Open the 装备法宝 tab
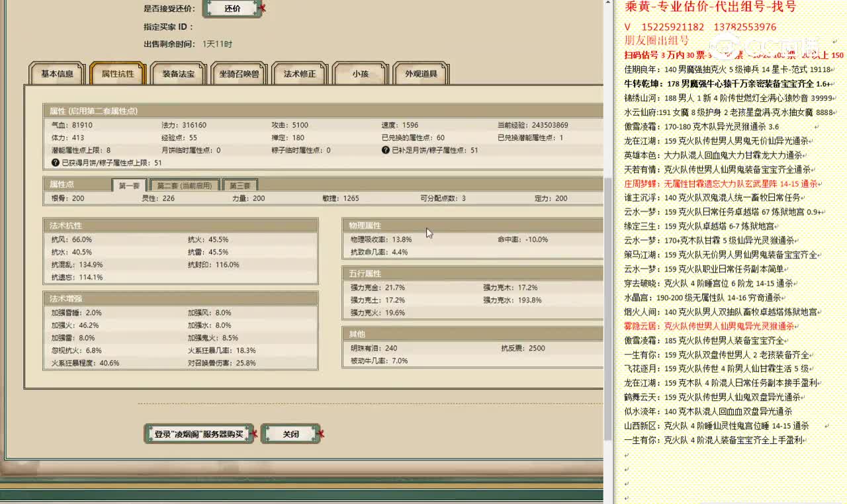 179,74
